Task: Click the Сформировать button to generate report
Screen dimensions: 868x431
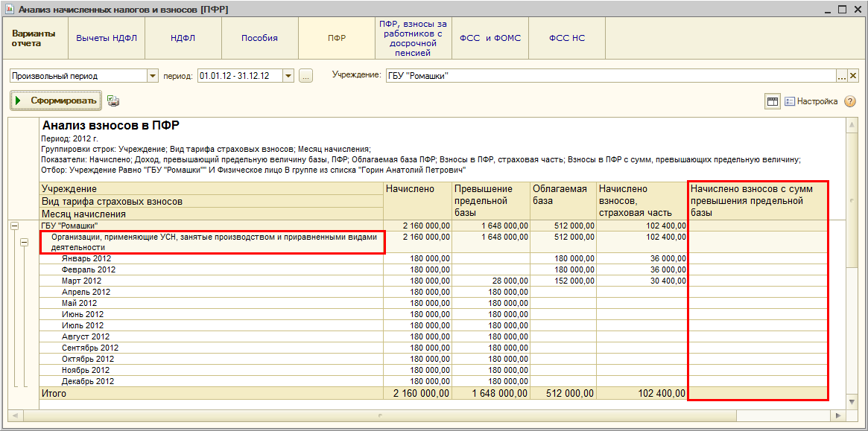Action: coord(56,100)
